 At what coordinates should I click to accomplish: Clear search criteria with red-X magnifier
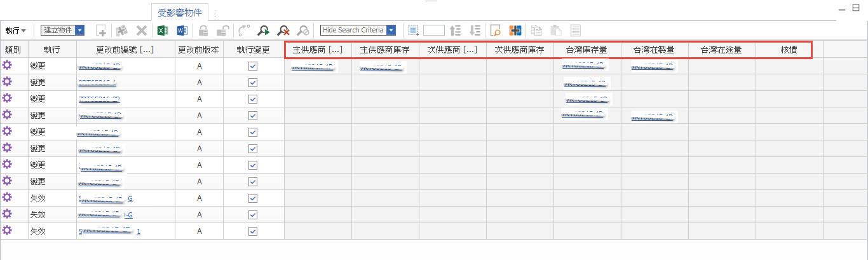tap(283, 31)
